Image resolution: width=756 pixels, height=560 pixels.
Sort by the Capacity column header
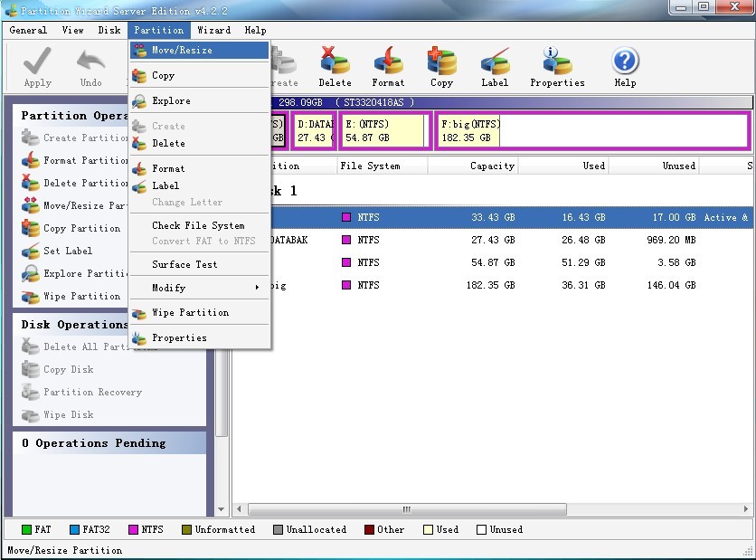click(472, 166)
